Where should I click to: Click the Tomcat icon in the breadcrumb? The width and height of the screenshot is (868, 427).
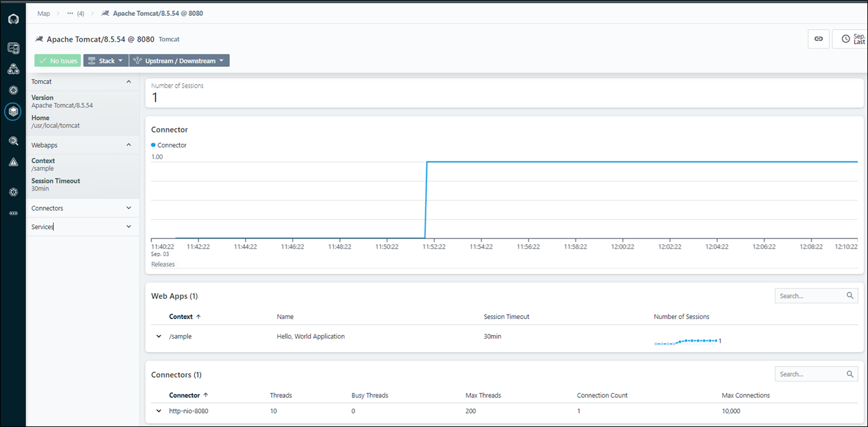click(105, 13)
